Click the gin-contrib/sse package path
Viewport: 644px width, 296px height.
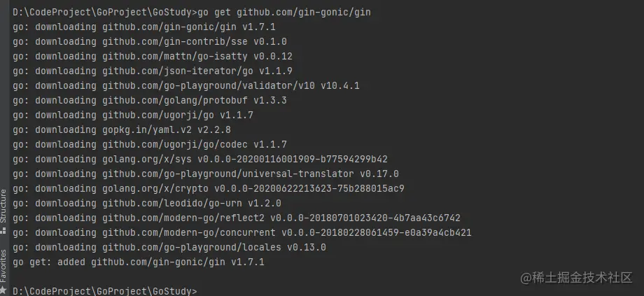(x=175, y=42)
